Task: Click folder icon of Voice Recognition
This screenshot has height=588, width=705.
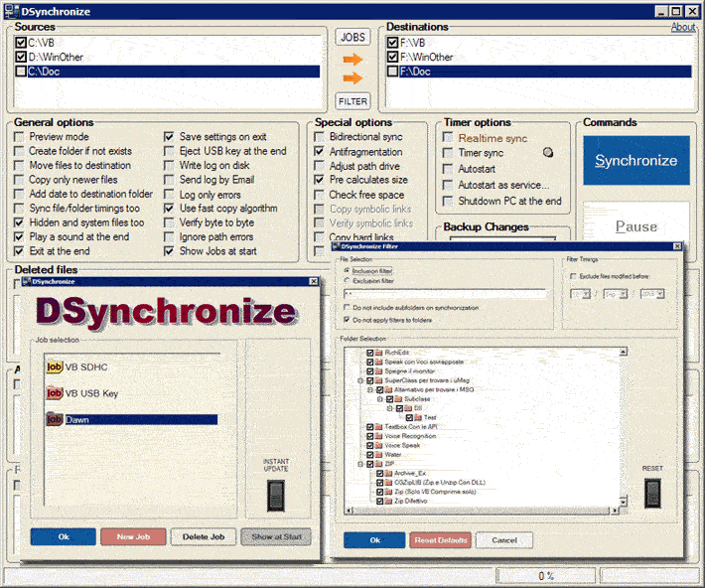Action: coord(378,436)
